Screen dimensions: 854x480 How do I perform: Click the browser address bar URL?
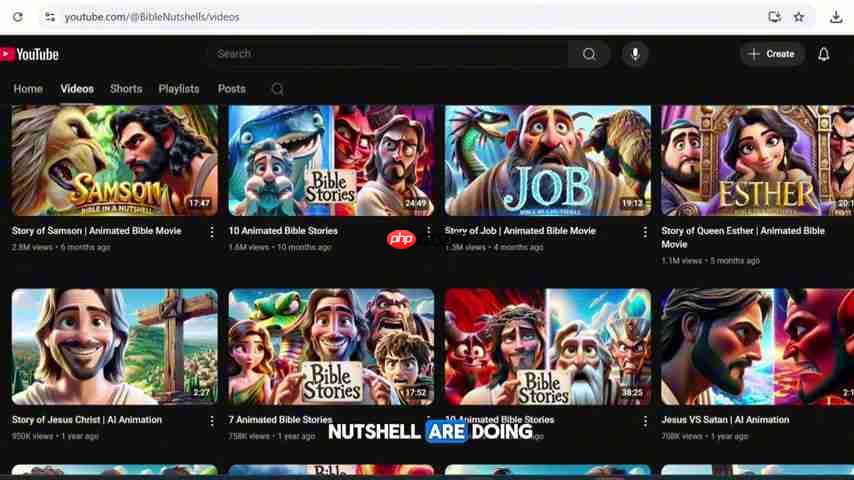pos(152,17)
